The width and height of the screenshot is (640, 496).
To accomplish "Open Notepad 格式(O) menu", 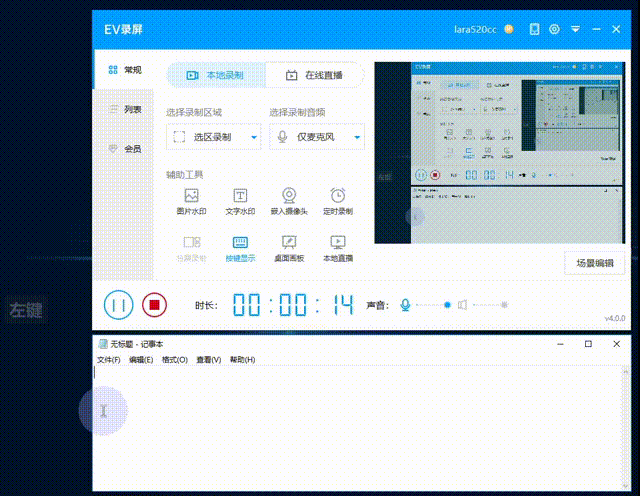I will pos(175,360).
